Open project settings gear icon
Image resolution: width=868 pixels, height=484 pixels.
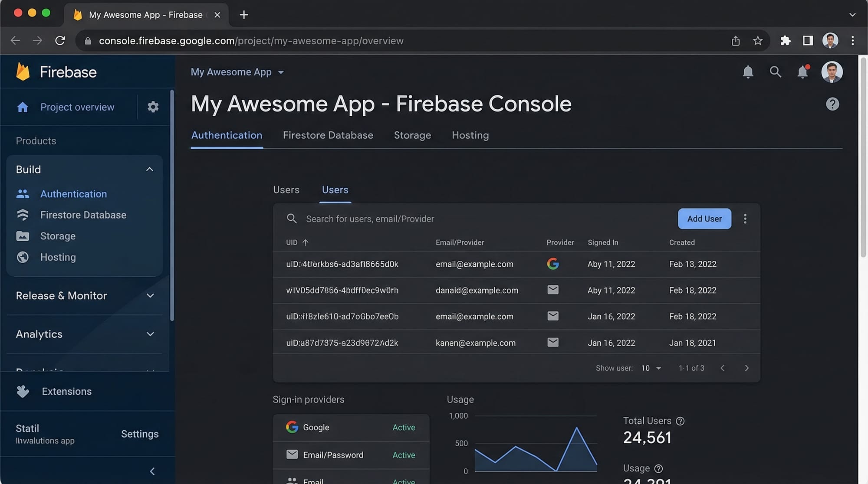pos(153,107)
